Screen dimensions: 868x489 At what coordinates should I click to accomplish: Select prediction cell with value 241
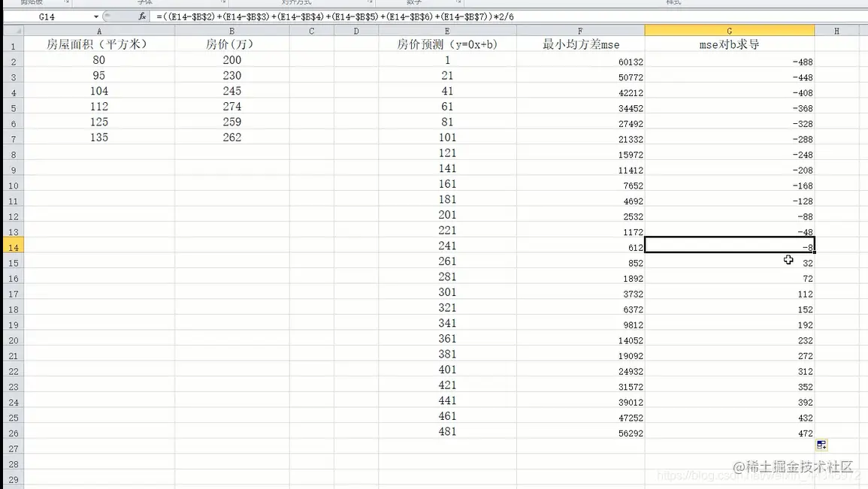tap(447, 246)
